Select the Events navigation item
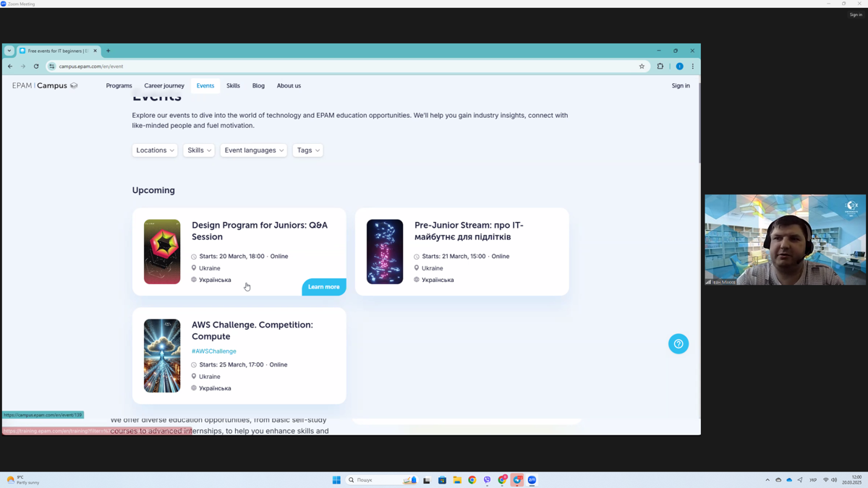The width and height of the screenshot is (868, 488). (x=205, y=86)
